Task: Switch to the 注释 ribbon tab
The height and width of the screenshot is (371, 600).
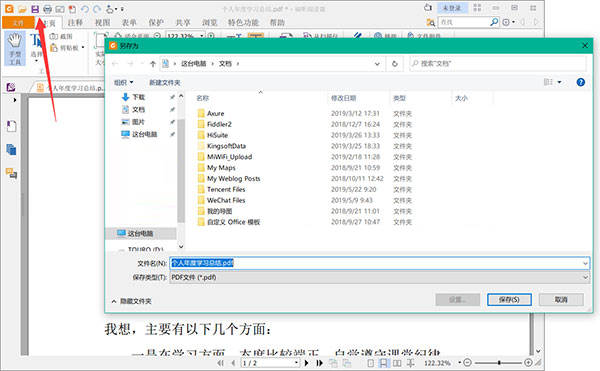Action: point(75,23)
